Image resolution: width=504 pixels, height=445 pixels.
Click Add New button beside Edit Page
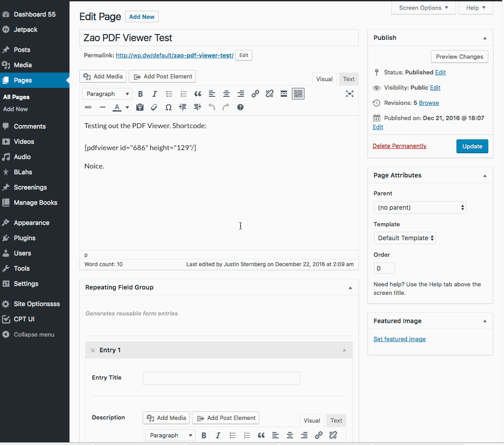[x=142, y=17]
